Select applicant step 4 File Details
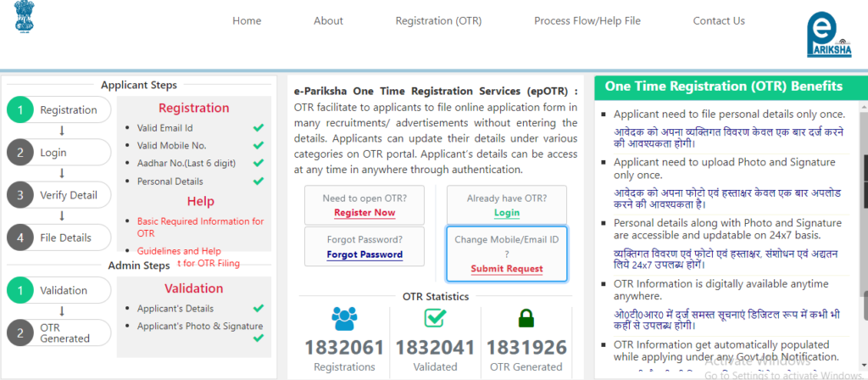 pos(59,237)
